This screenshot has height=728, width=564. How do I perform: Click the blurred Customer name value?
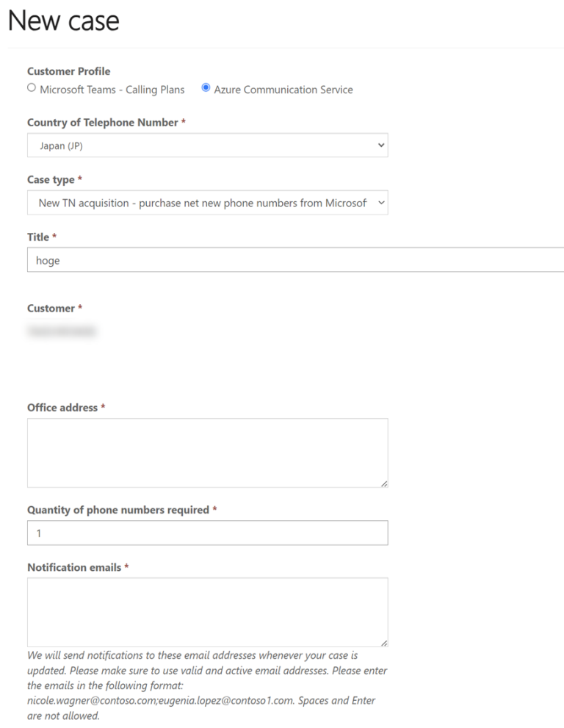[x=62, y=331]
